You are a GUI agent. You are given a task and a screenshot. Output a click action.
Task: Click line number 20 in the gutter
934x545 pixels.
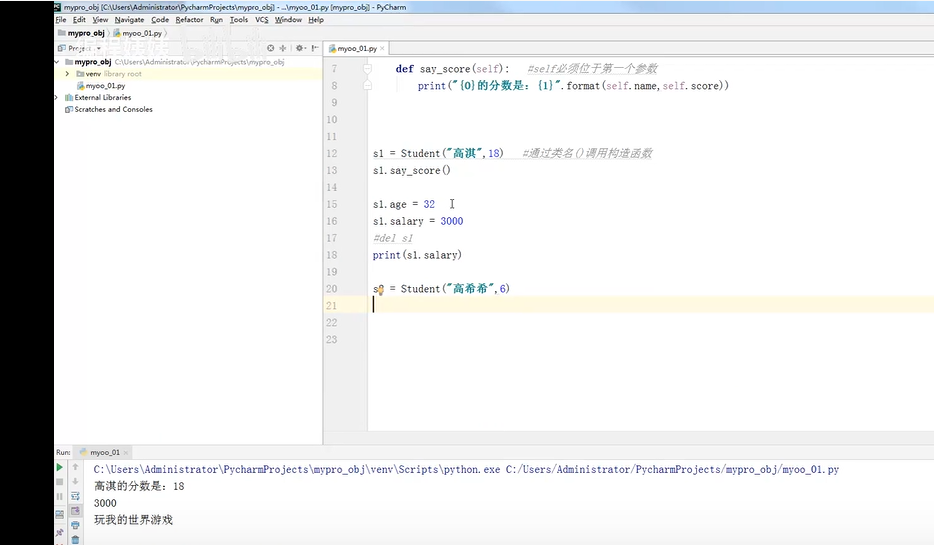coord(332,288)
